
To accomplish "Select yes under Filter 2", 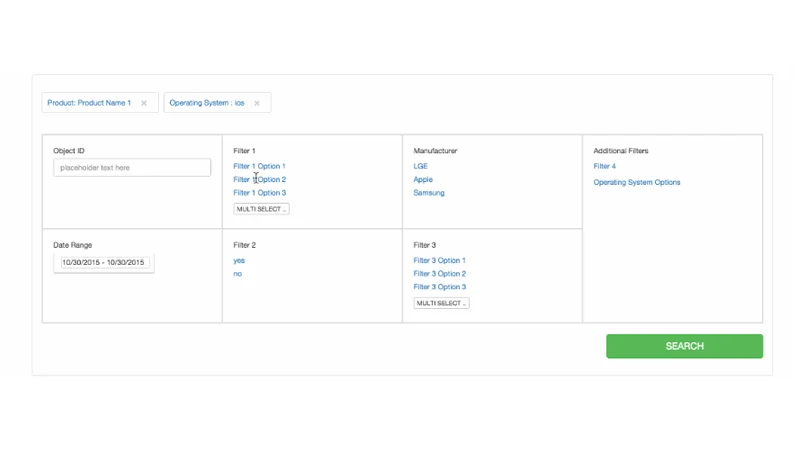I will click(239, 261).
